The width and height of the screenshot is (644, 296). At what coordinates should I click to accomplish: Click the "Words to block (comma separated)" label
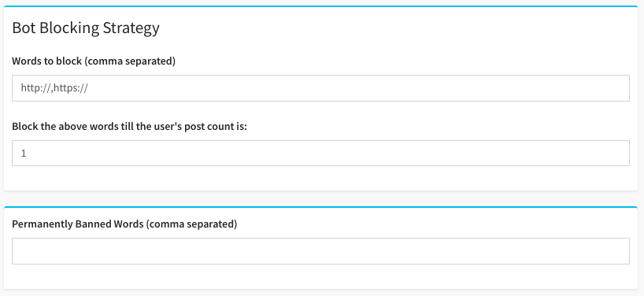(x=94, y=61)
